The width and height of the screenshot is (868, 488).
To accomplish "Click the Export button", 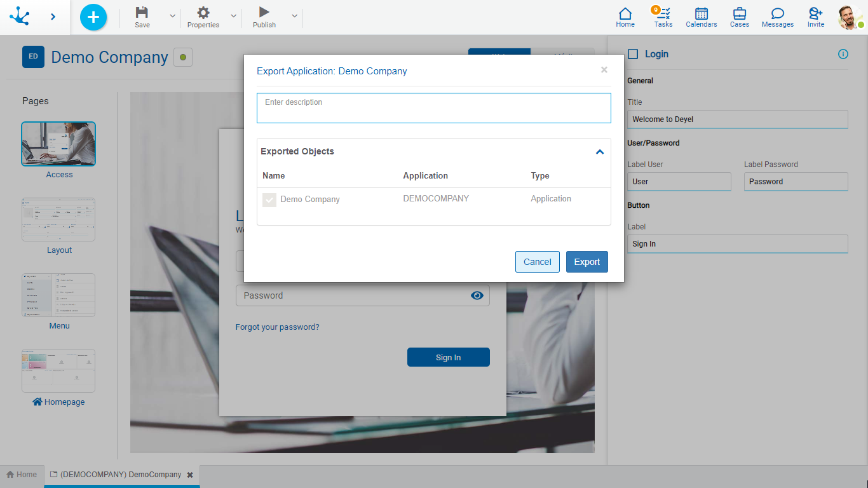I will (587, 262).
